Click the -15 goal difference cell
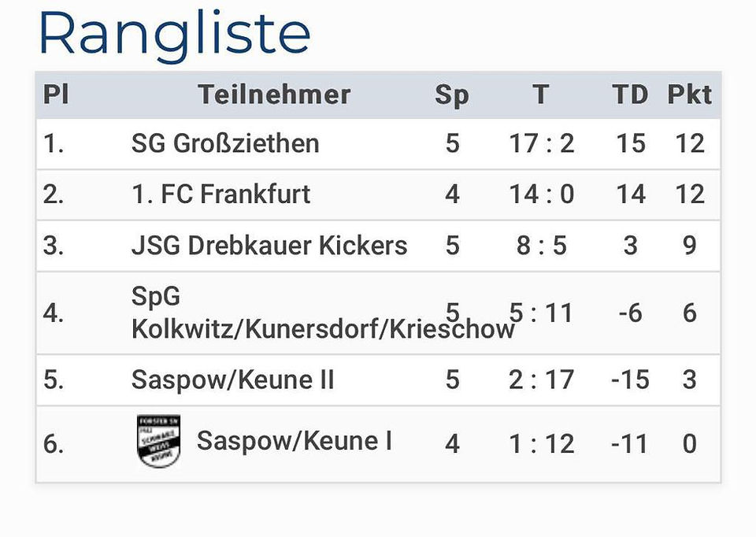The width and height of the screenshot is (756, 537). pyautogui.click(x=630, y=380)
